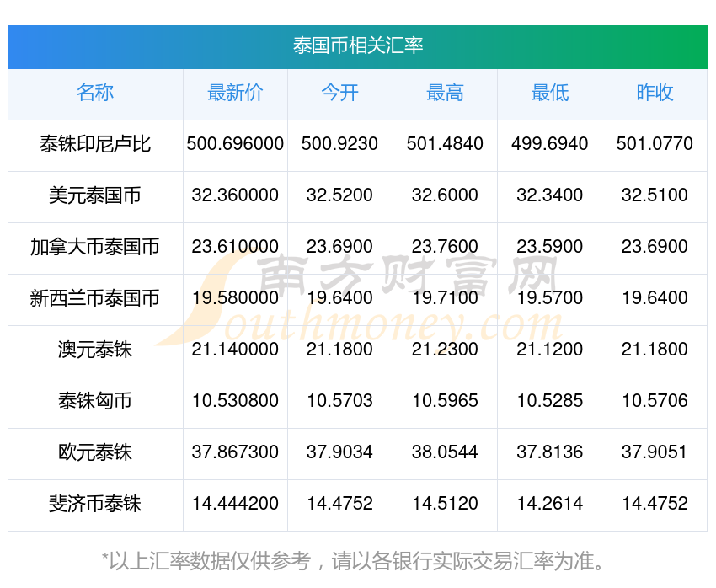Click the 泰铢匈币 row name
The image size is (716, 588).
point(95,401)
